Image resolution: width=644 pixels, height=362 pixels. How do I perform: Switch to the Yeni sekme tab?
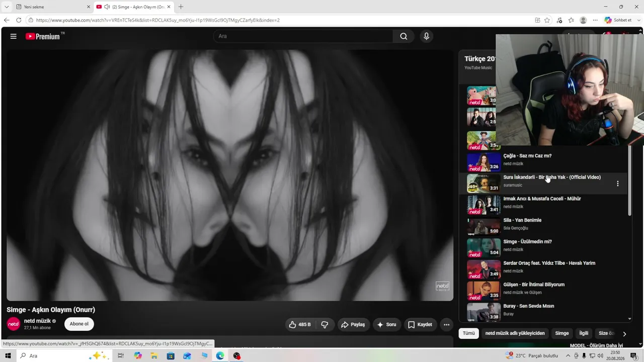coord(52,7)
